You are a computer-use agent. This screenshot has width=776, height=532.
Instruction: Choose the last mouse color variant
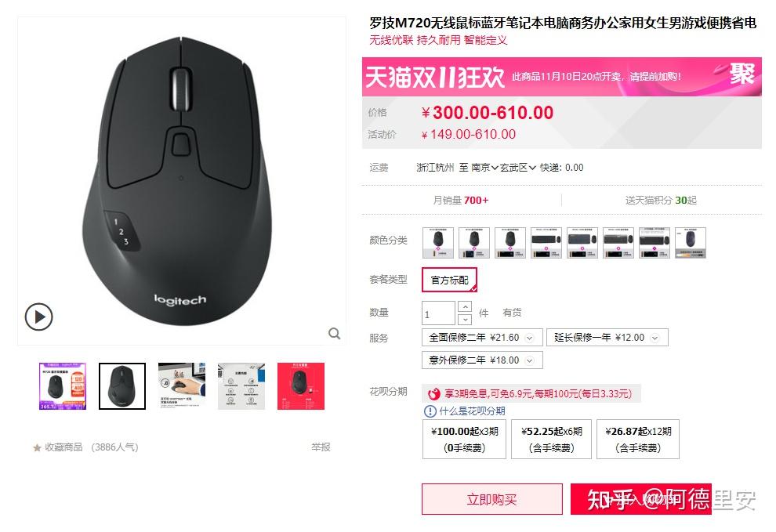coord(691,242)
